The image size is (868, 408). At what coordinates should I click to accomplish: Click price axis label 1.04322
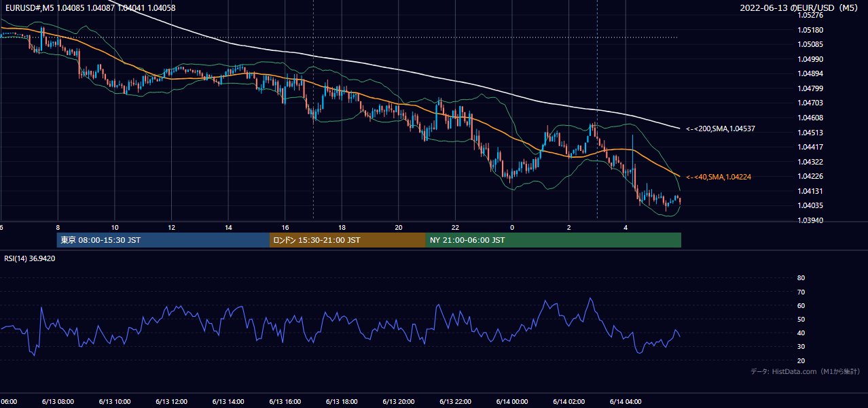[x=811, y=162]
